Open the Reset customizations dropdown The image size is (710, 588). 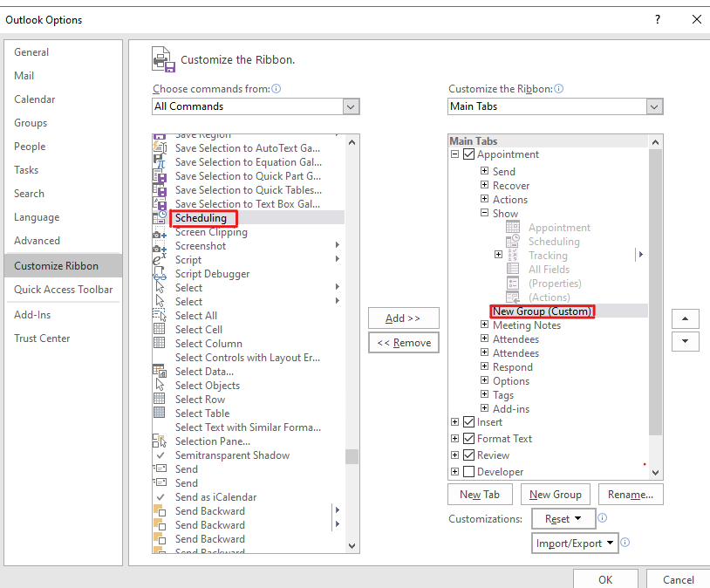[x=563, y=519]
